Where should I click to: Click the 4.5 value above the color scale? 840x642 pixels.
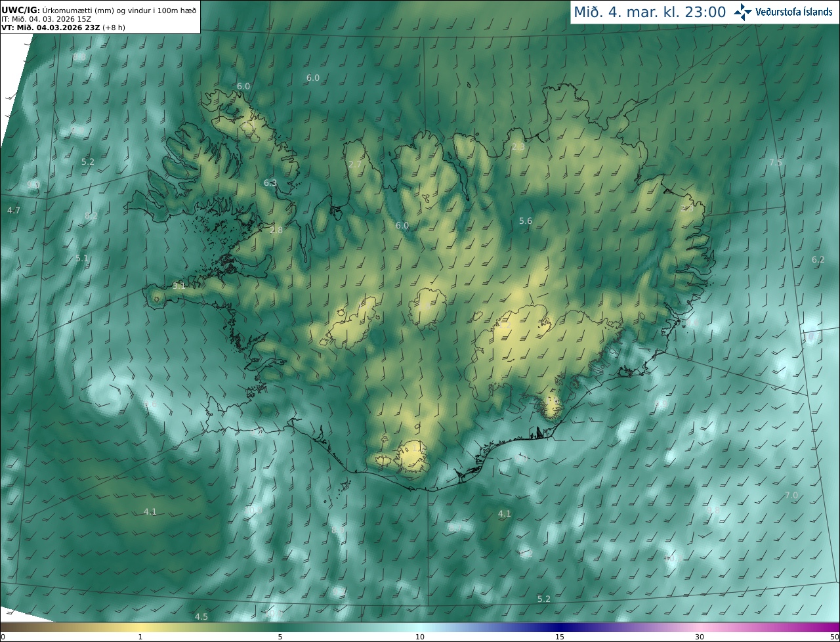point(201,616)
